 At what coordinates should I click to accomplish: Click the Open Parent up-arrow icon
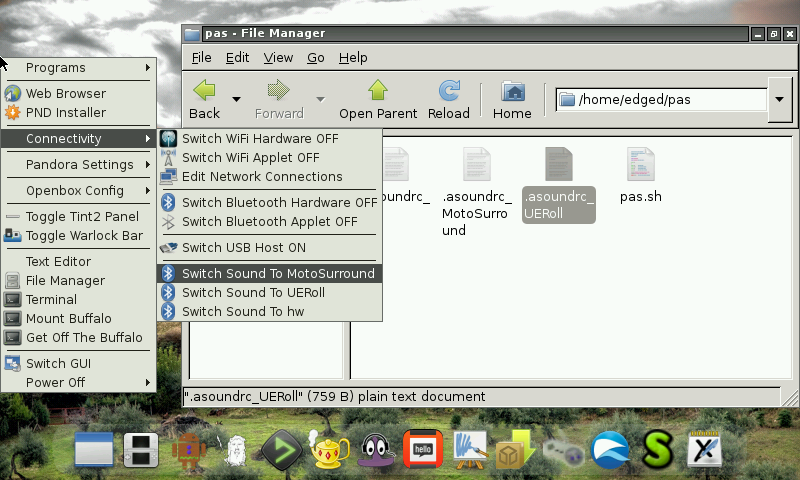coord(378,92)
